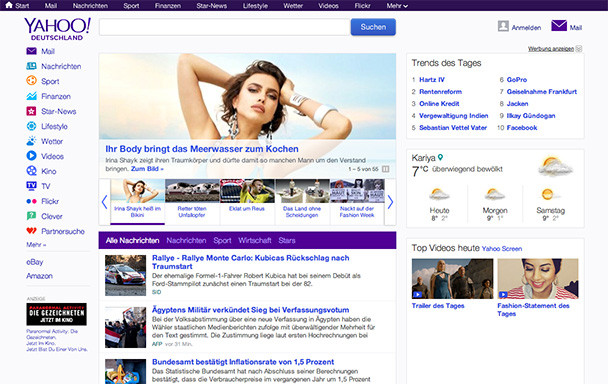Viewport: 608px width, 384px height.
Task: Open the Amazon link in sidebar
Action: (39, 276)
